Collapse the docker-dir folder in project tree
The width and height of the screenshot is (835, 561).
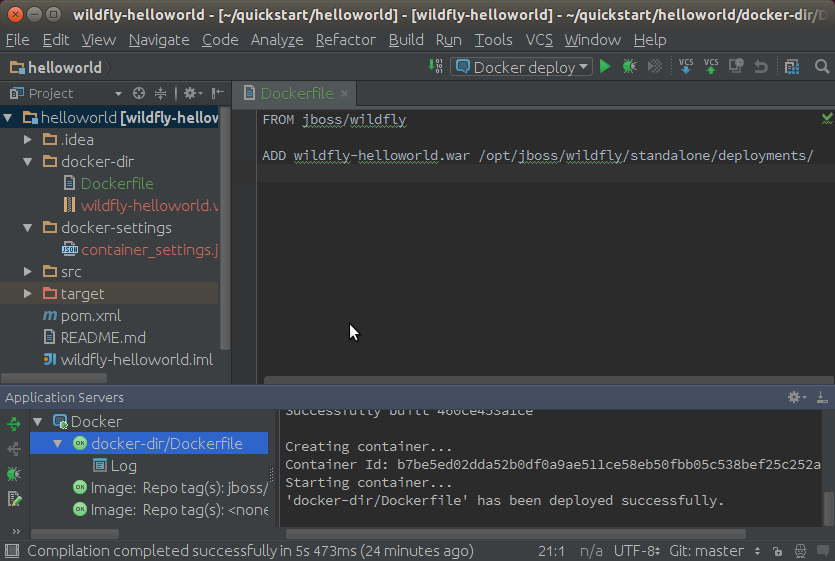[x=28, y=162]
